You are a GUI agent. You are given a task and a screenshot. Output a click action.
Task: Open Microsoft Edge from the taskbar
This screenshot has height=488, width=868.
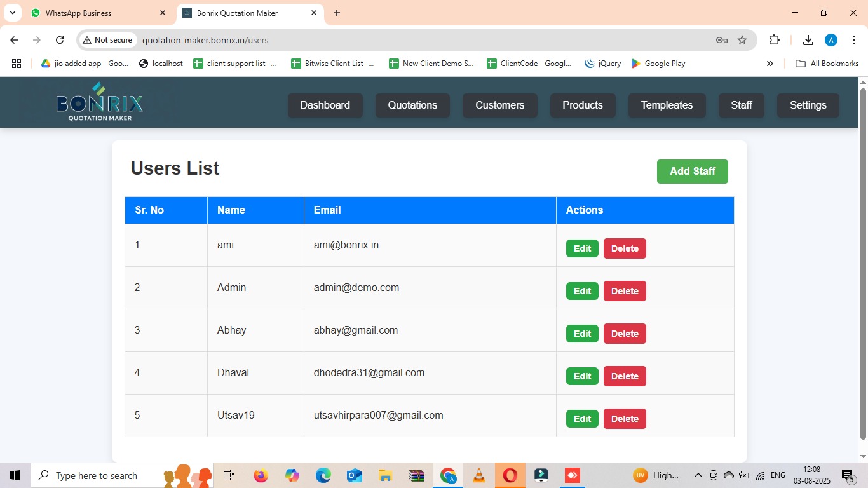pyautogui.click(x=323, y=475)
